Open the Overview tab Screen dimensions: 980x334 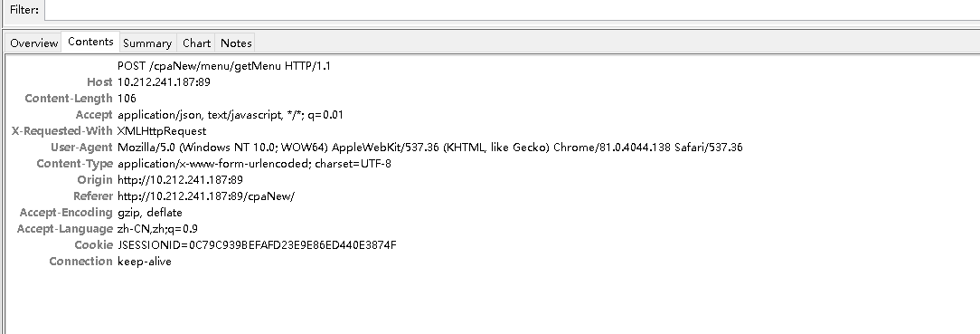(x=33, y=43)
